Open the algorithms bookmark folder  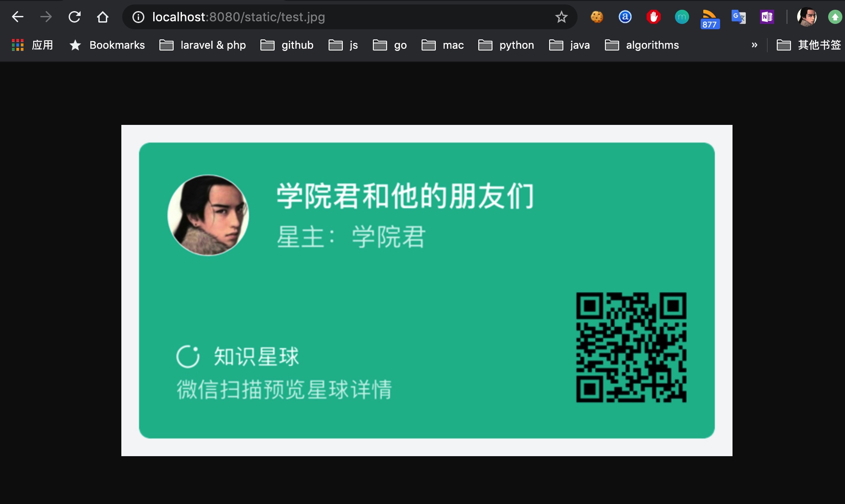click(x=642, y=45)
